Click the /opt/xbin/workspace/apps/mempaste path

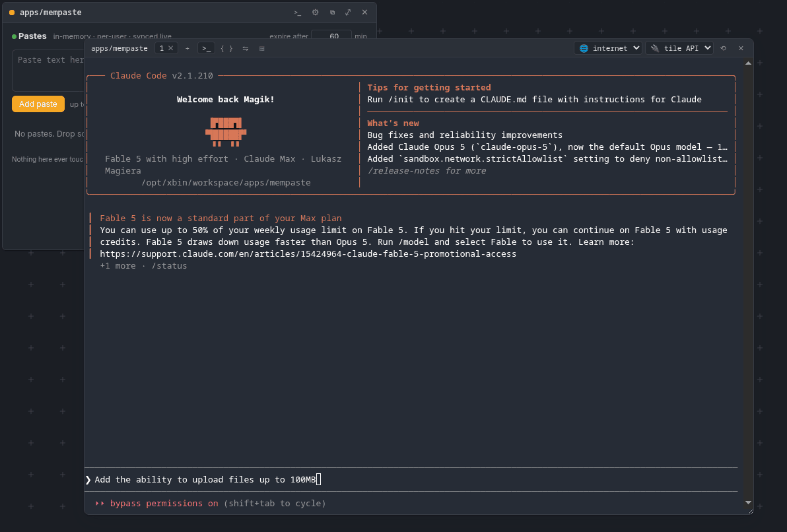tap(226, 183)
